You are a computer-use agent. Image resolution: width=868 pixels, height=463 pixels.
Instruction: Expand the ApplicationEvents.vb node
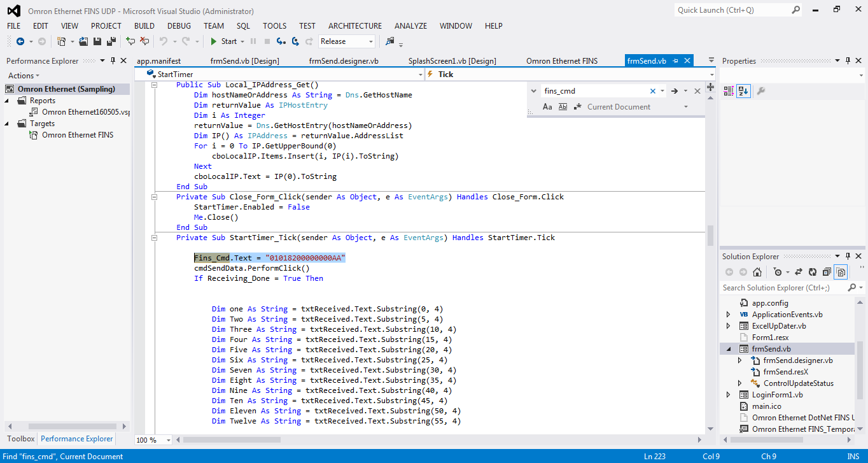point(729,315)
